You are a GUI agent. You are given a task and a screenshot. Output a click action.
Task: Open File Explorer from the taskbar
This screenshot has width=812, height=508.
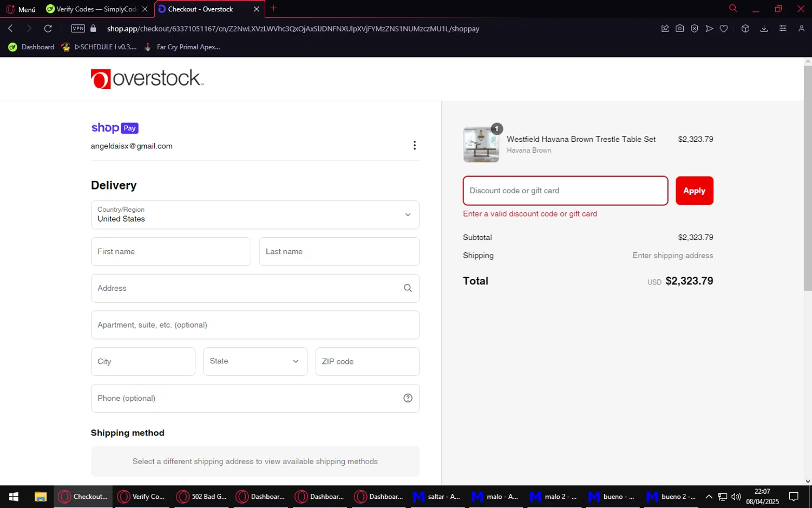pyautogui.click(x=41, y=497)
